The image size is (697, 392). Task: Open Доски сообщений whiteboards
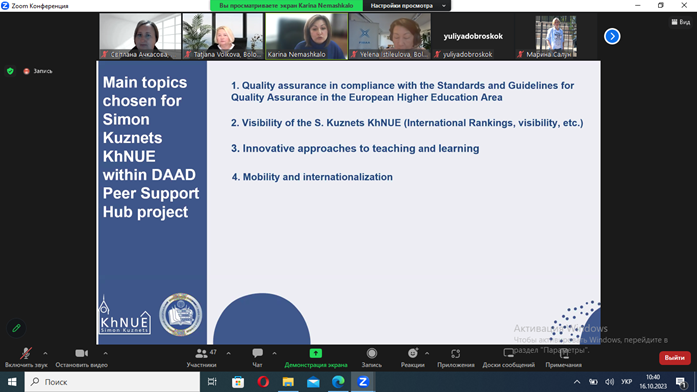[509, 357]
